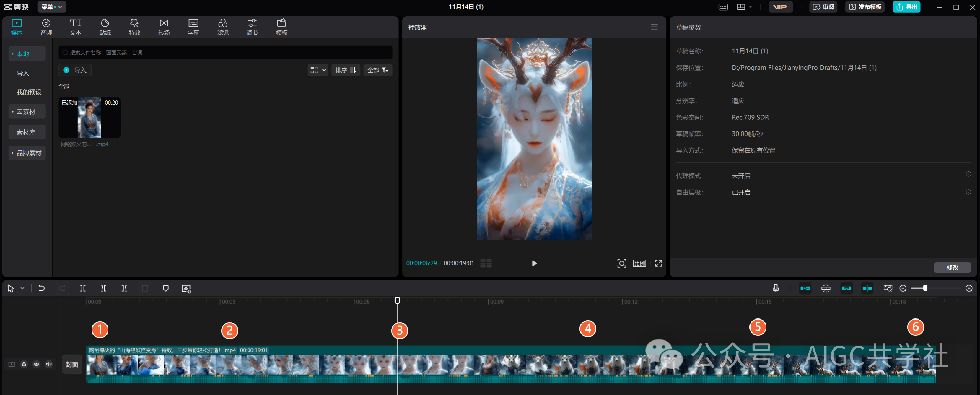Toggle the track lock icon
This screenshot has height=395, width=980.
pos(24,364)
